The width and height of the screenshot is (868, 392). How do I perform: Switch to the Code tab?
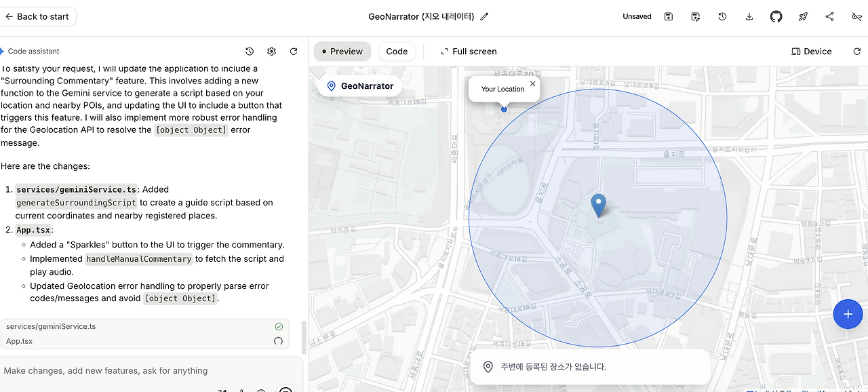coord(397,51)
